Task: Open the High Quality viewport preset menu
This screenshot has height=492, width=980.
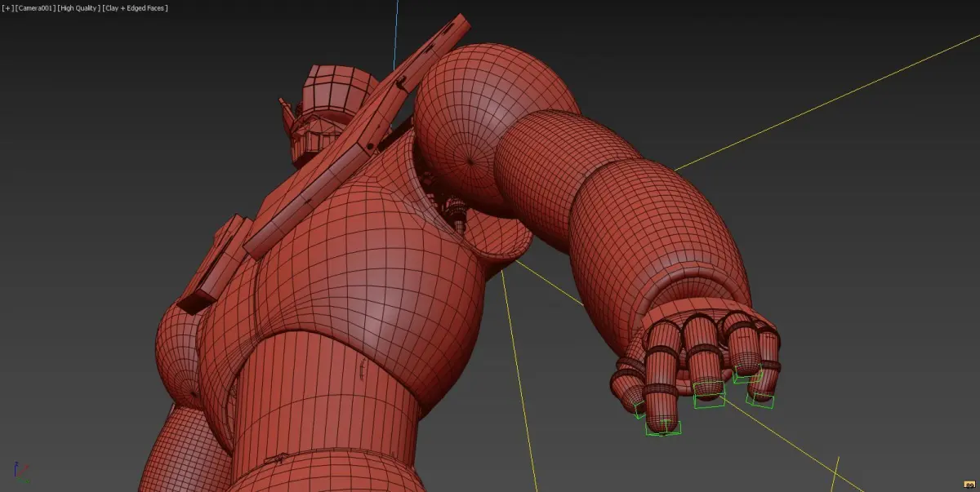Action: click(78, 7)
